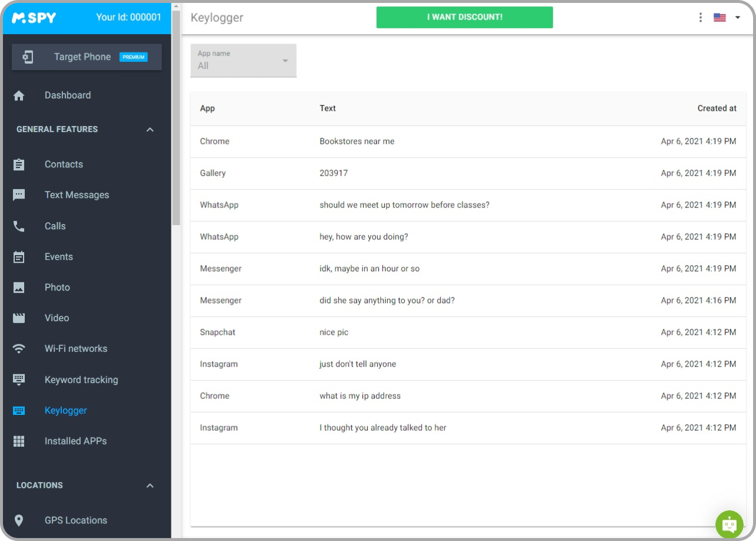Click the Dashboard home icon
The width and height of the screenshot is (756, 541).
pos(19,95)
